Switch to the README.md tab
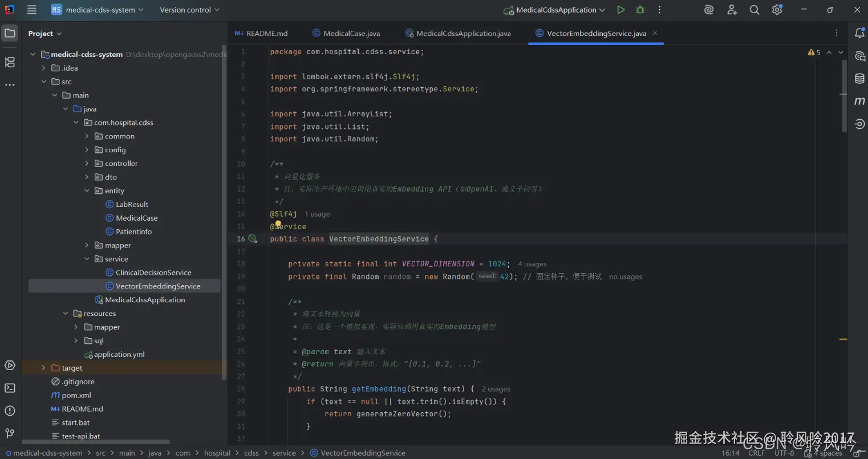 pos(261,33)
